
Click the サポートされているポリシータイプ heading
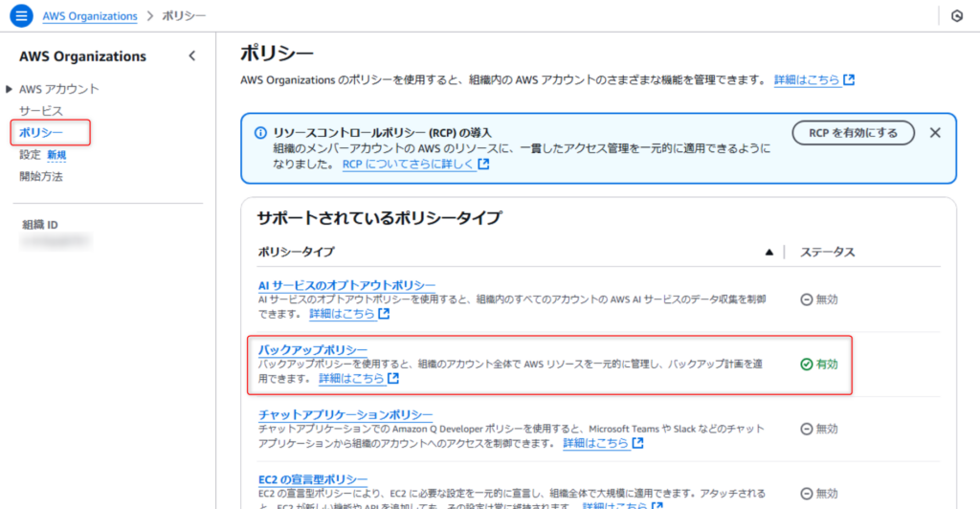(x=379, y=218)
